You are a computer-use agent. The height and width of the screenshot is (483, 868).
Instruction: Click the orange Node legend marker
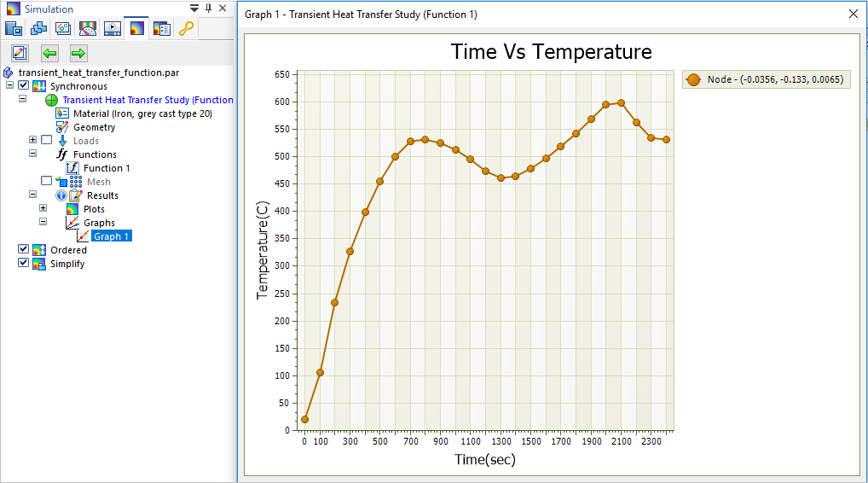point(694,79)
